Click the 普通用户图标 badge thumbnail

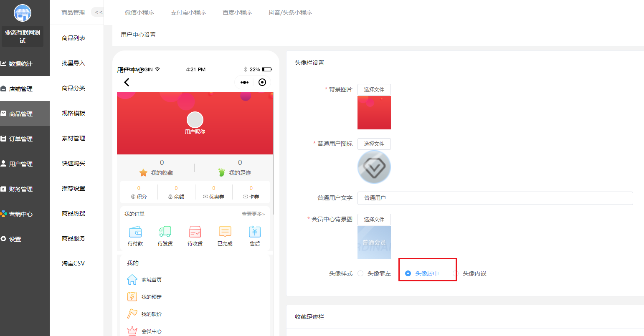pos(374,167)
